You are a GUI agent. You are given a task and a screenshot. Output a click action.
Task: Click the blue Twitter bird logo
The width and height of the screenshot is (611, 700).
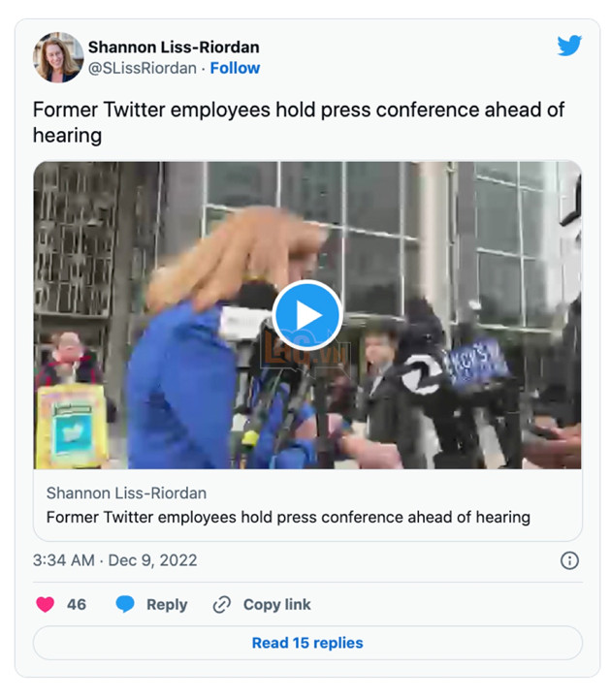pyautogui.click(x=569, y=47)
